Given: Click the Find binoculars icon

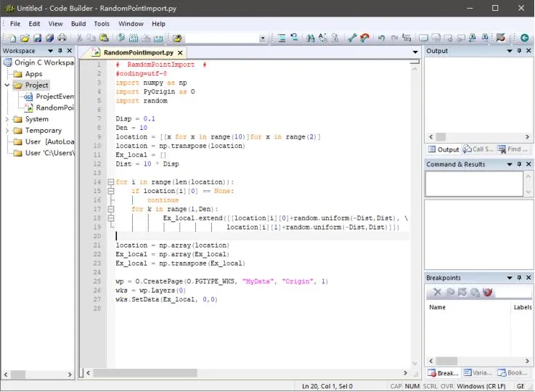Looking at the screenshot, I should pyautogui.click(x=310, y=38).
